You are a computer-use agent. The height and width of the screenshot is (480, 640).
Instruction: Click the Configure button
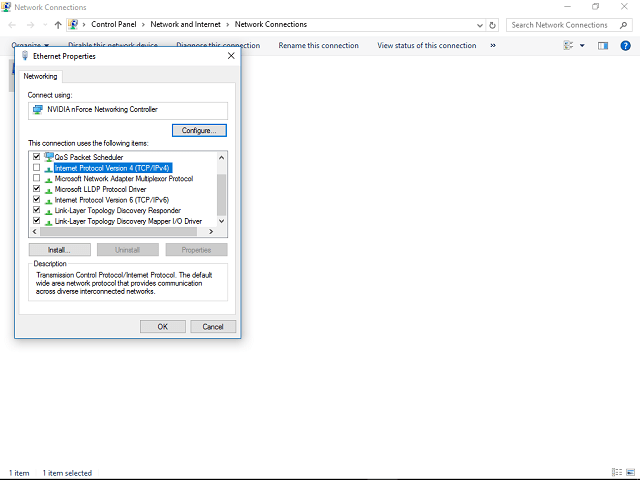tap(199, 131)
